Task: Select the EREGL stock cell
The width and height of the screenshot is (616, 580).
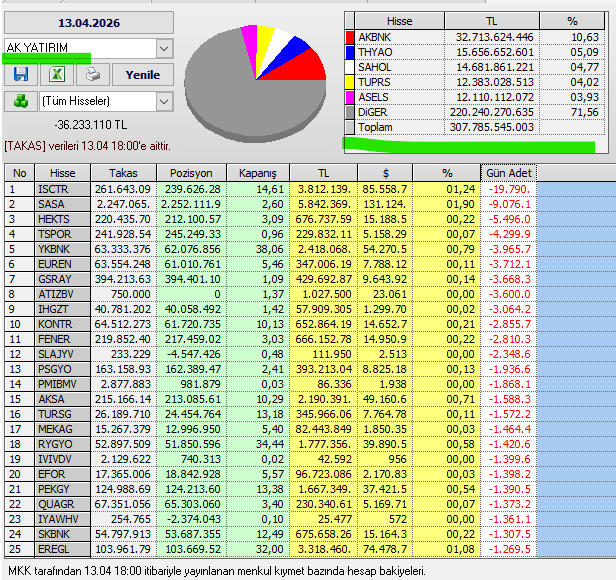Action: click(x=62, y=549)
